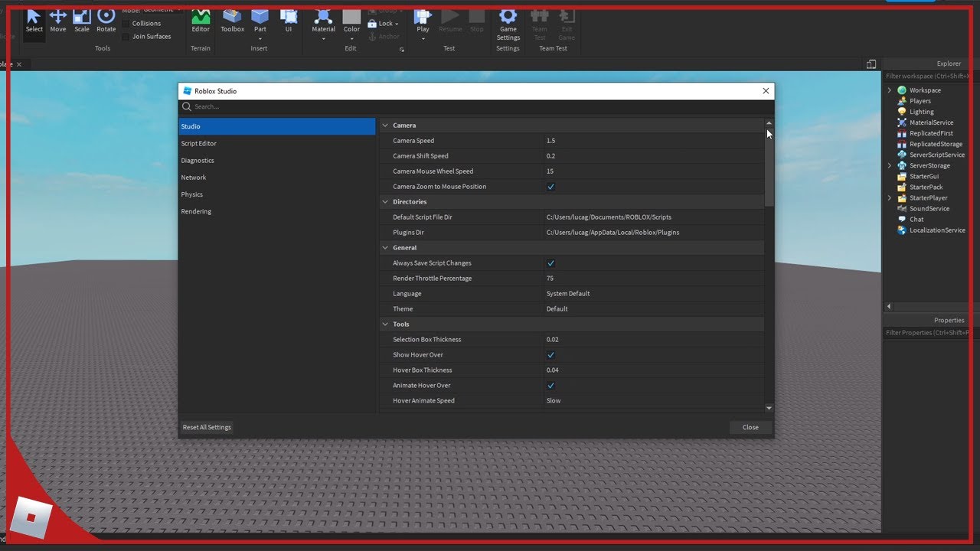
Task: Open the Theme Default dropdown
Action: pyautogui.click(x=654, y=309)
